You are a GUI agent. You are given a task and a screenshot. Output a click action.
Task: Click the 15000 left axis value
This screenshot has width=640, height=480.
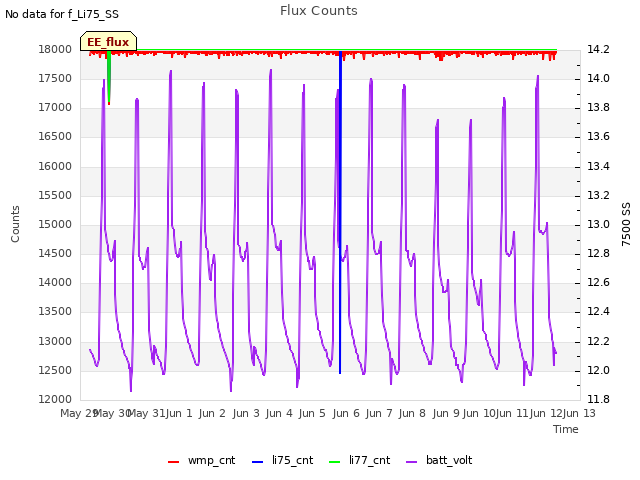pyautogui.click(x=55, y=224)
